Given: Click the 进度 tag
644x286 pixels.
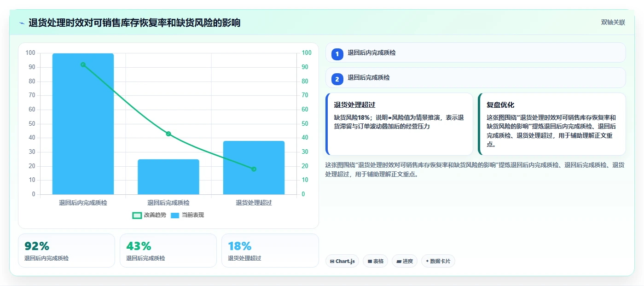Looking at the screenshot, I should pyautogui.click(x=405, y=261).
